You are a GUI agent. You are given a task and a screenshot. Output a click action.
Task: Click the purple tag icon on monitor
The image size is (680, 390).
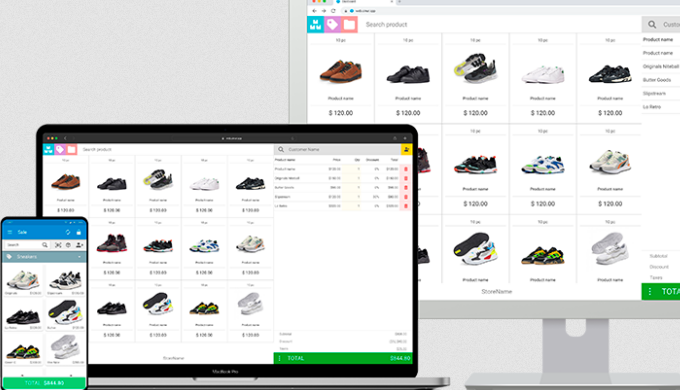coord(333,25)
